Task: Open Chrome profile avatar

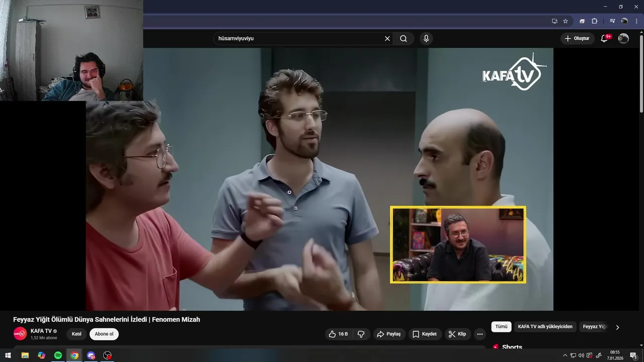Action: 624,21
